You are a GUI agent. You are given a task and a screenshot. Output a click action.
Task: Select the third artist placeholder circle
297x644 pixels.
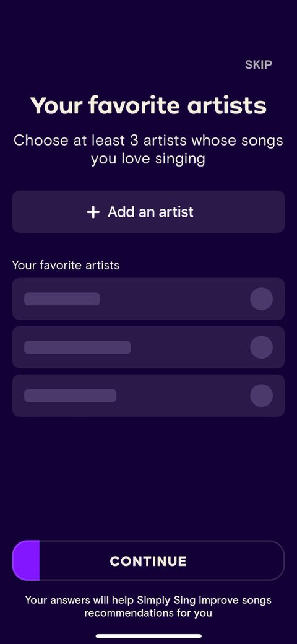point(261,396)
